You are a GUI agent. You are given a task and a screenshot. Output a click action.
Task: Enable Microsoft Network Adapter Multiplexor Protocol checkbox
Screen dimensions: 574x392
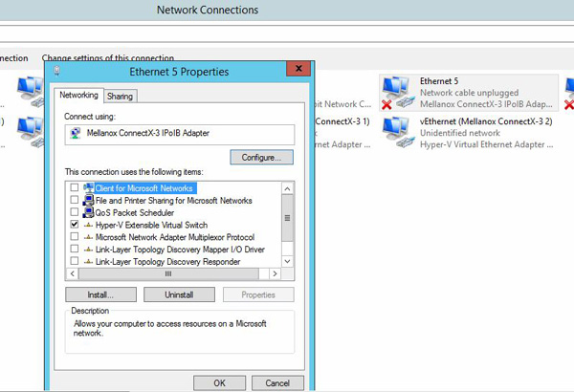pos(75,236)
